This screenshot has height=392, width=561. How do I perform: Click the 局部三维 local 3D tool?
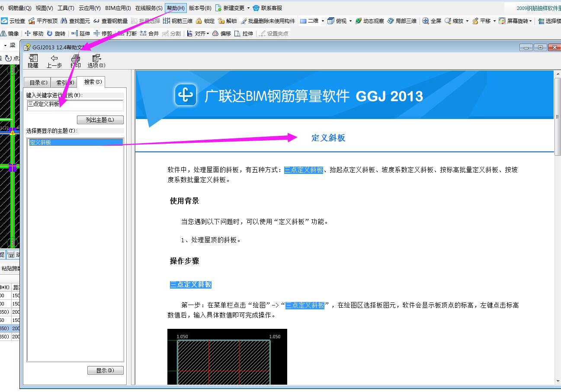coord(402,21)
